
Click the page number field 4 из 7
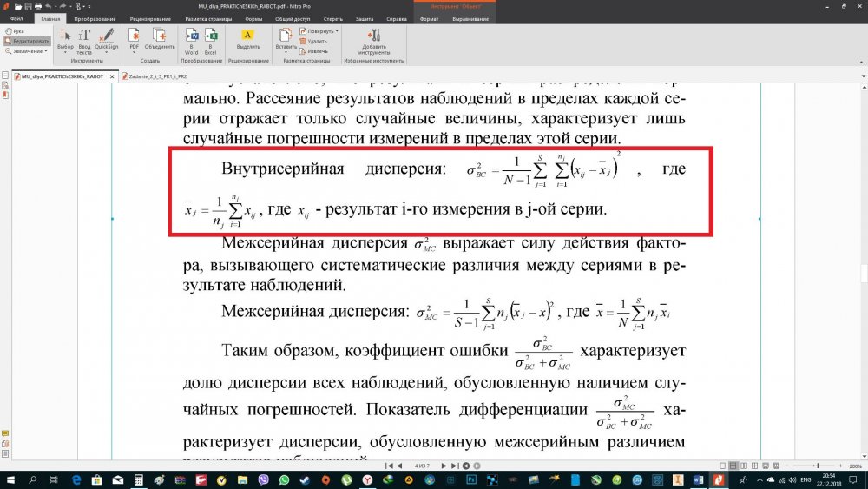coord(422,466)
